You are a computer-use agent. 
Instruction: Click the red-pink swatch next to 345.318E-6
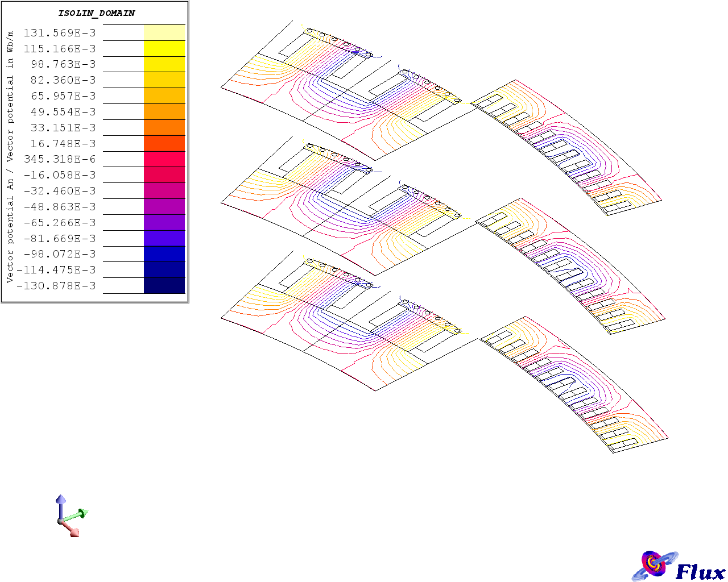click(x=164, y=159)
